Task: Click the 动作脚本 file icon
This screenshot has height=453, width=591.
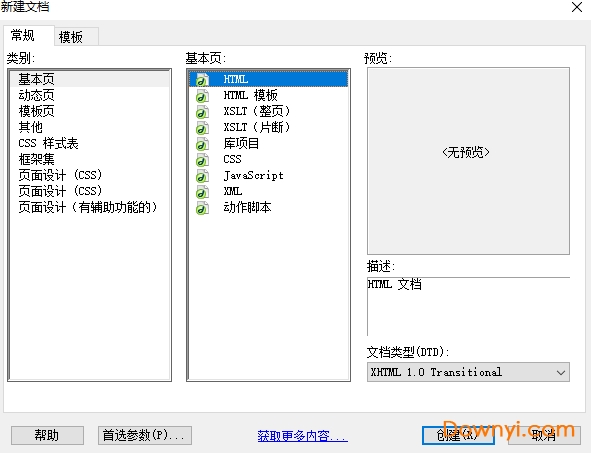Action: (x=202, y=208)
